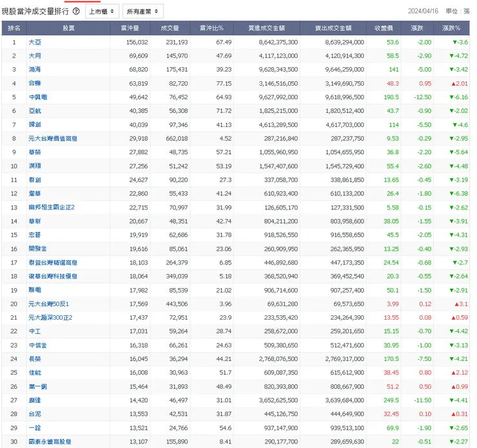Select 長榮's 買進成交金額 2,768,076,500
This screenshot has width=477, height=448.
click(278, 359)
